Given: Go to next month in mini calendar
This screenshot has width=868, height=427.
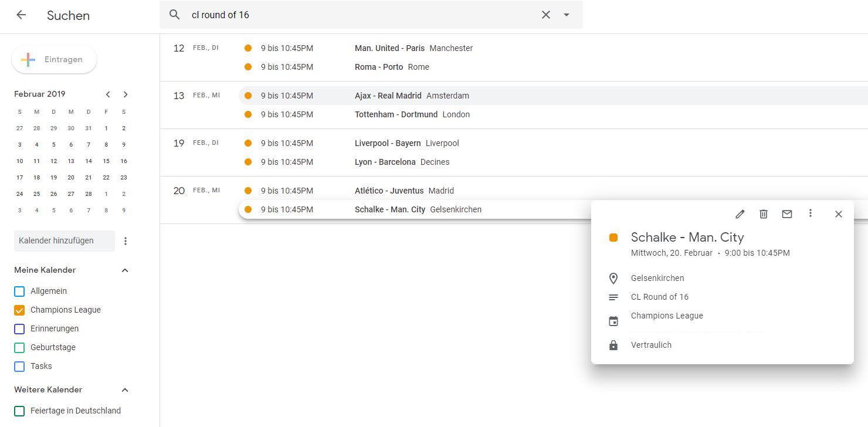Looking at the screenshot, I should pos(126,94).
